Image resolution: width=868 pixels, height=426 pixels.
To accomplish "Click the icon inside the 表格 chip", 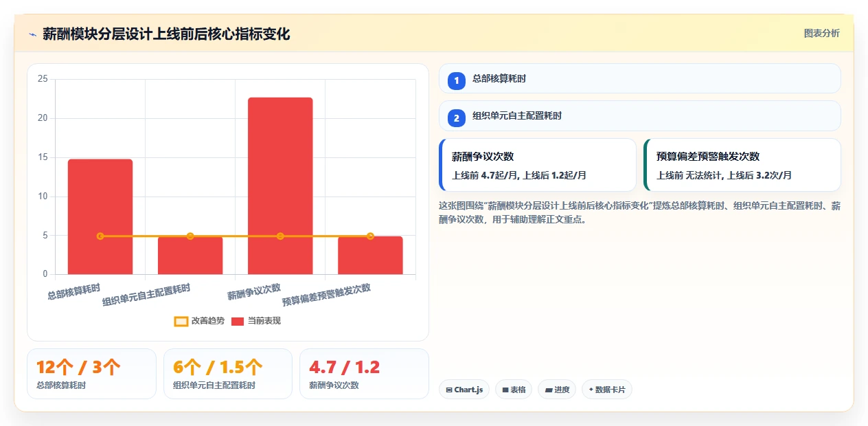I will pos(505,390).
